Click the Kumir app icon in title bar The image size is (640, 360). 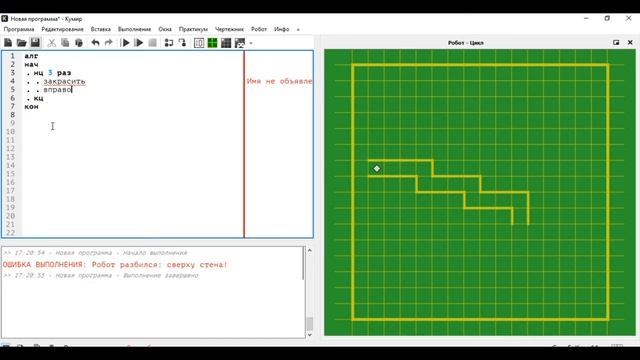4,18
